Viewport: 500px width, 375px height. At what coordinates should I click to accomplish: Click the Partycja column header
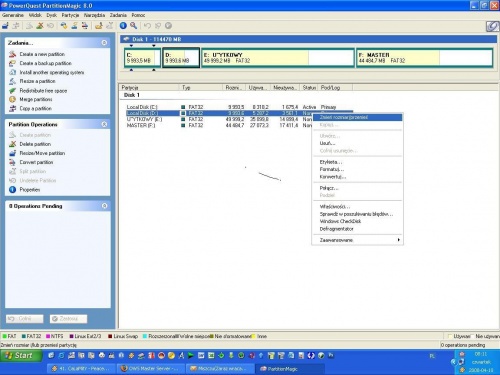[149, 87]
